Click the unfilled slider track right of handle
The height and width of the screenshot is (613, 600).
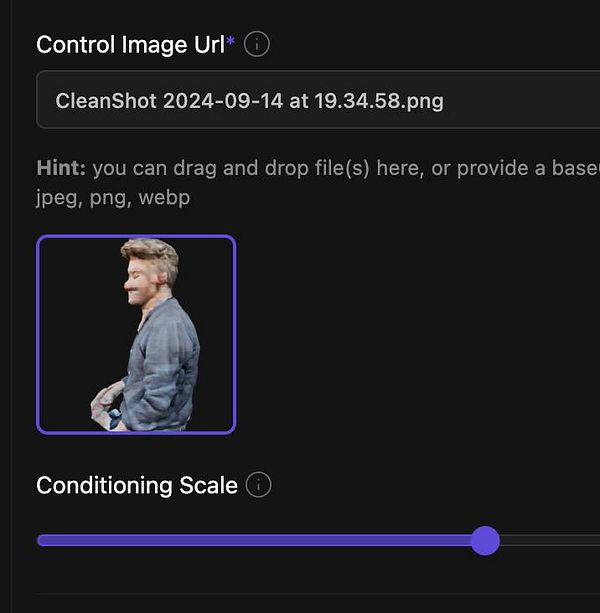[x=550, y=541]
